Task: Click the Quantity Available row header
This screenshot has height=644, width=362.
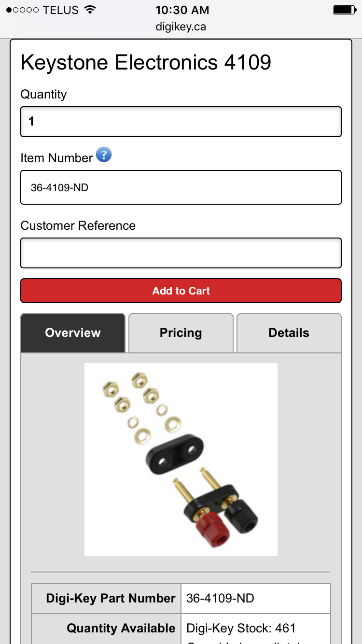Action: coord(121,628)
